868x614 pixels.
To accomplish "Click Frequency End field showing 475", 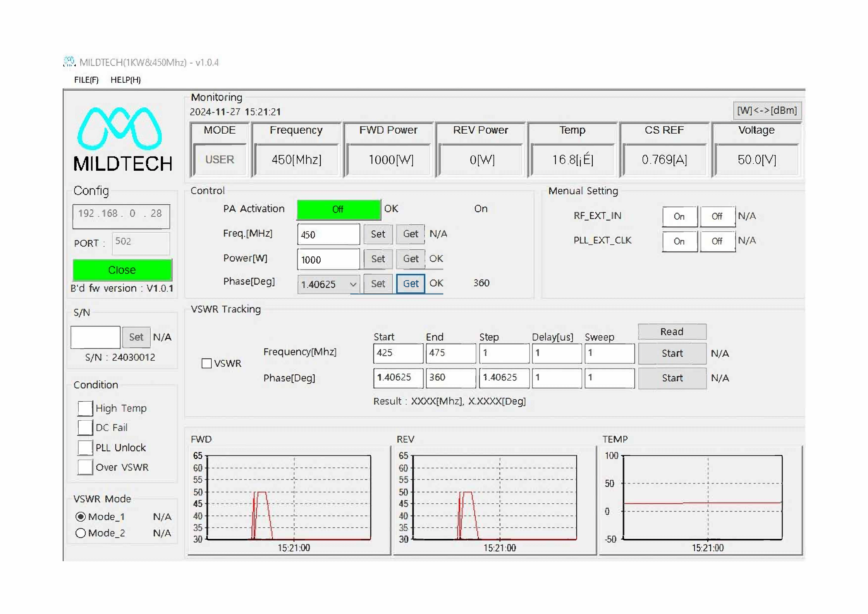I will [451, 353].
